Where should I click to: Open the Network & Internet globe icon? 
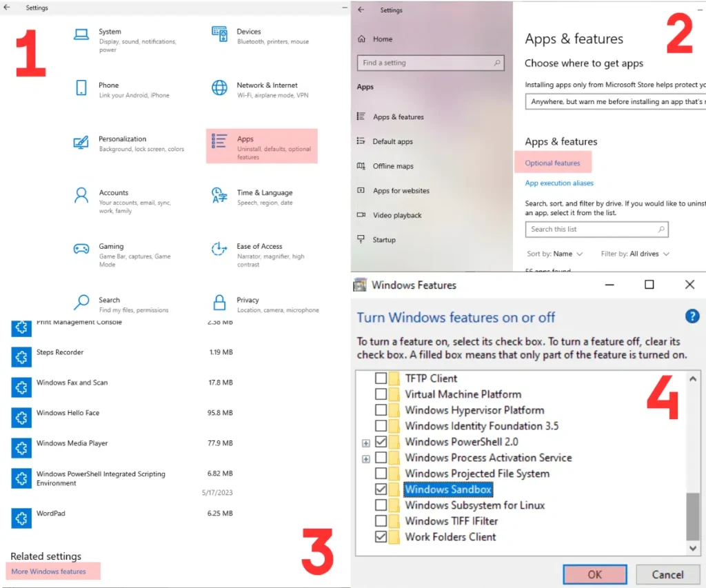(x=219, y=88)
